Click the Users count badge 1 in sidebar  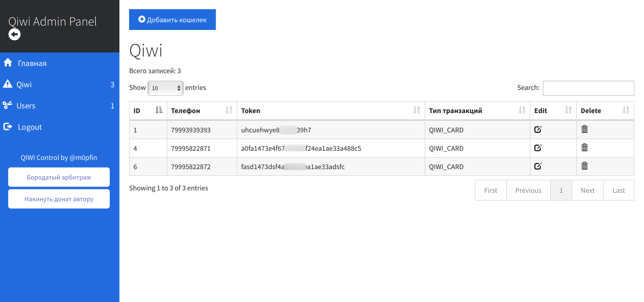[x=113, y=106]
